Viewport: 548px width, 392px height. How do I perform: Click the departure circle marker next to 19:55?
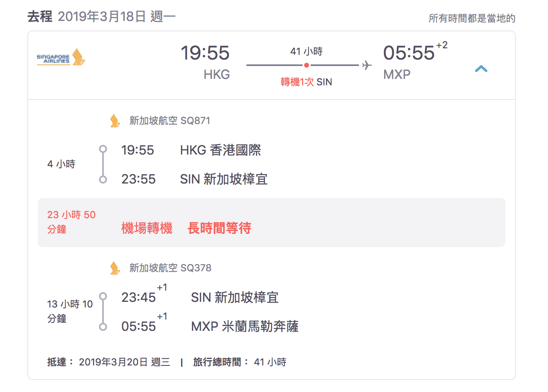[x=103, y=149]
